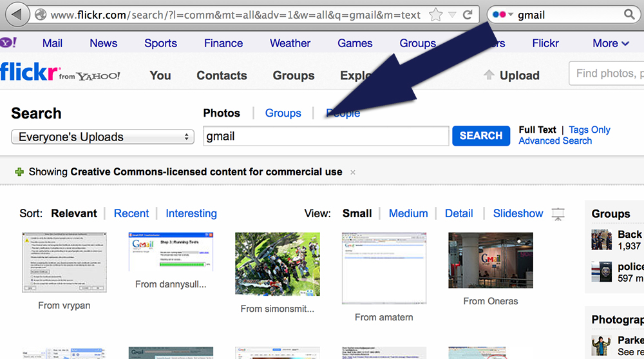Viewport: 644px width, 359px height.
Task: Click the flickr from Yahoo logo
Action: pyautogui.click(x=60, y=72)
